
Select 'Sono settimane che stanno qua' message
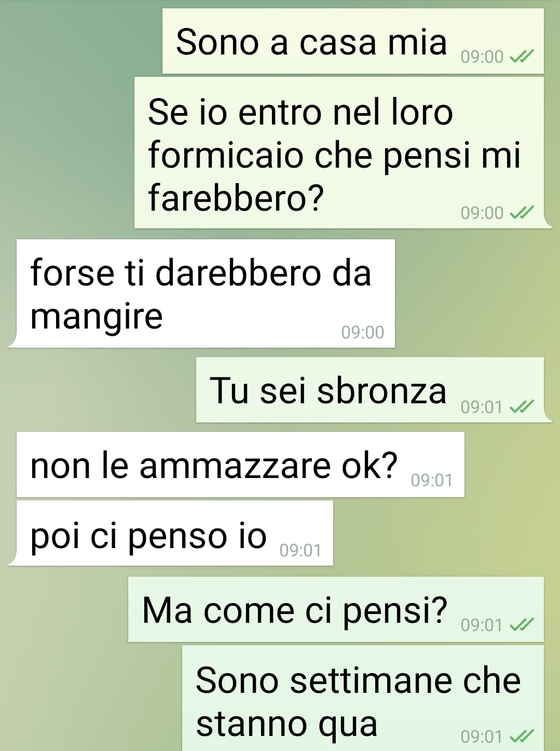coord(363,698)
